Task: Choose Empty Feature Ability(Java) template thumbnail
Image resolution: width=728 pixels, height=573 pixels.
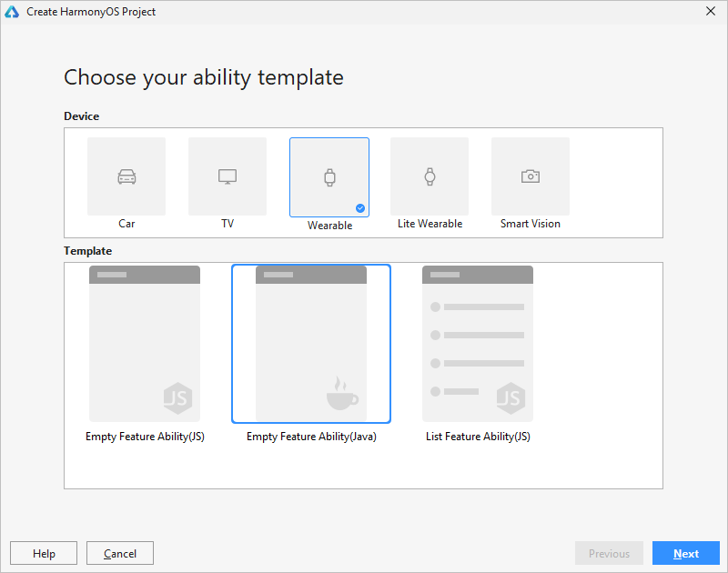Action: [311, 344]
